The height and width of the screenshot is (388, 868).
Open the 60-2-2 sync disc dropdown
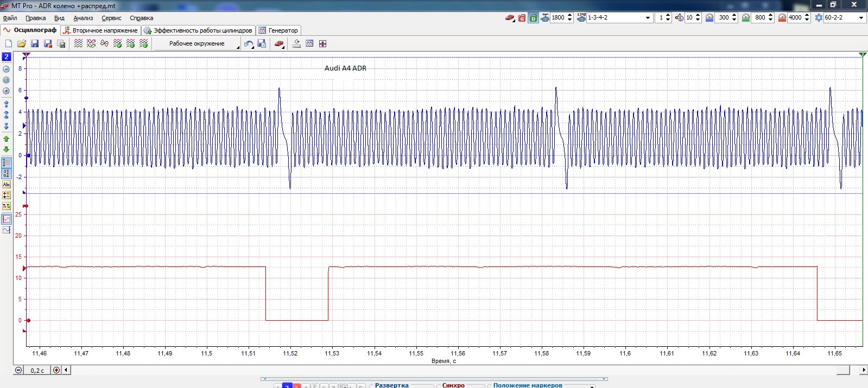[x=860, y=18]
